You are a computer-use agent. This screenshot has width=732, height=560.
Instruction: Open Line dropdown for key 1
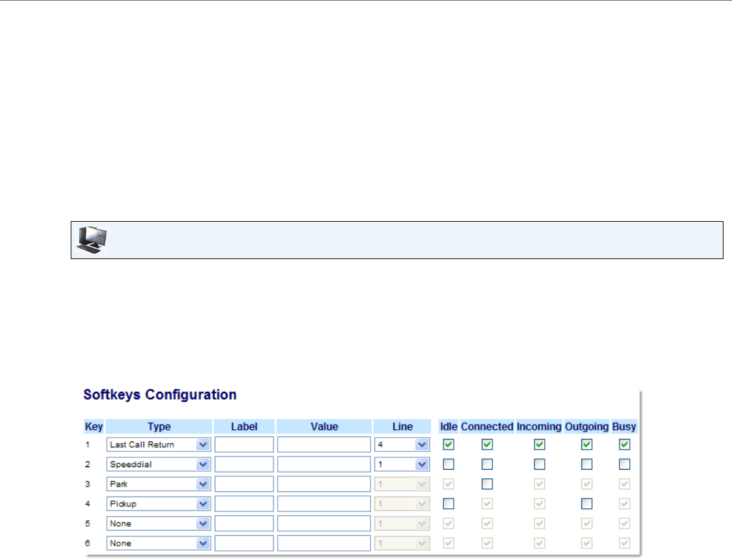402,445
